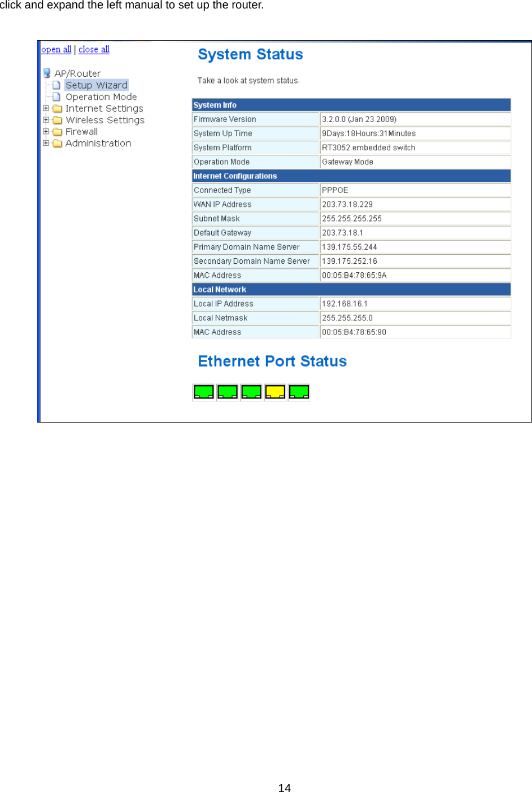Click secondary DNS value 139.175.252.16

point(350,261)
